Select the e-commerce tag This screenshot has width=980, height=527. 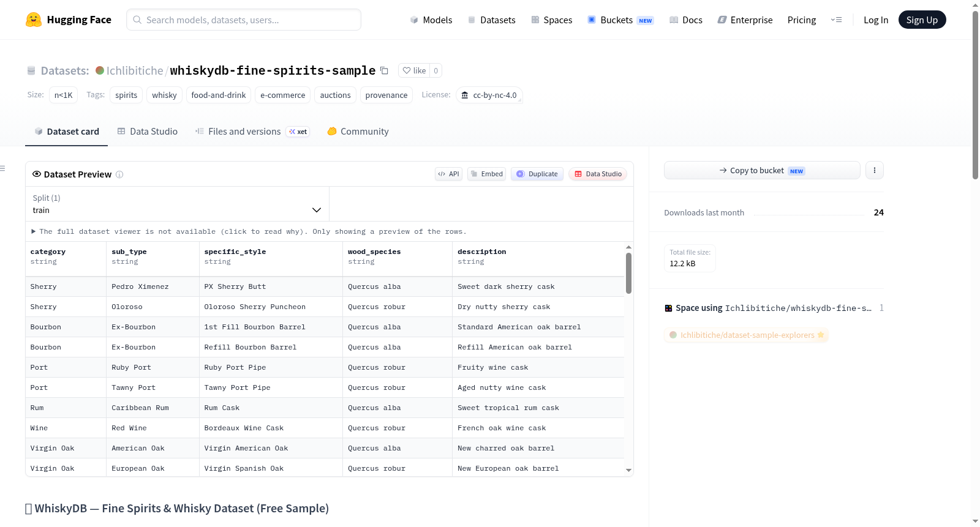(x=282, y=95)
